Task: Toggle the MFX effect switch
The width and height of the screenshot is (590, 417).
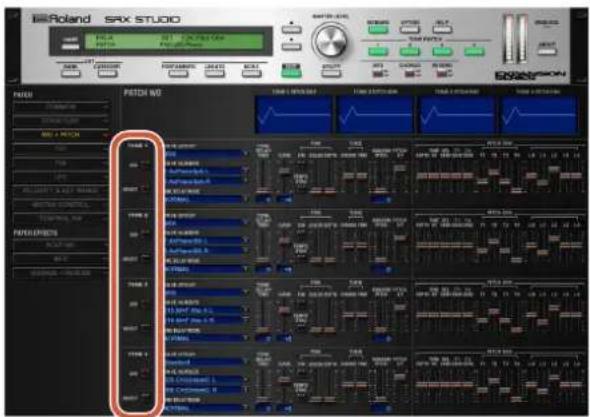Action: (x=378, y=73)
